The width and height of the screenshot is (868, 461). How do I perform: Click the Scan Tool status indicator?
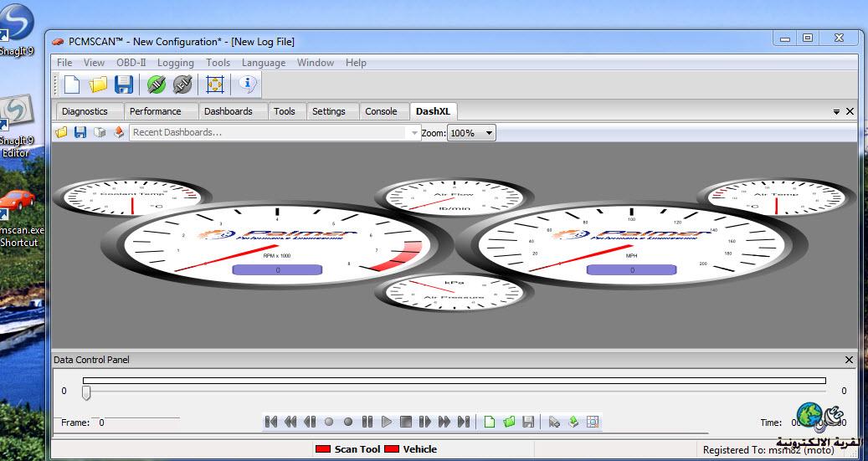[x=347, y=448]
